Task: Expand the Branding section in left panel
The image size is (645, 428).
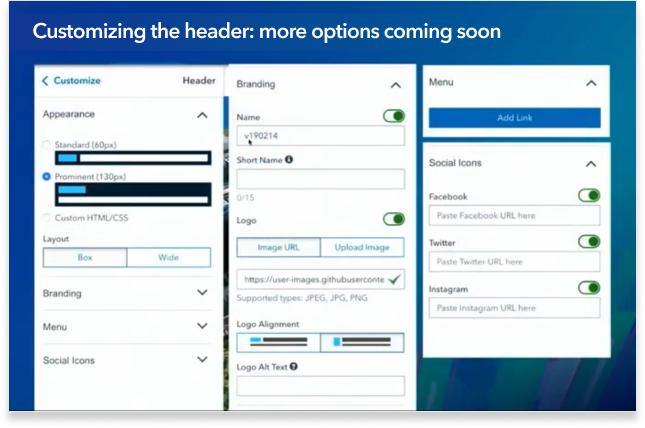Action: click(202, 293)
